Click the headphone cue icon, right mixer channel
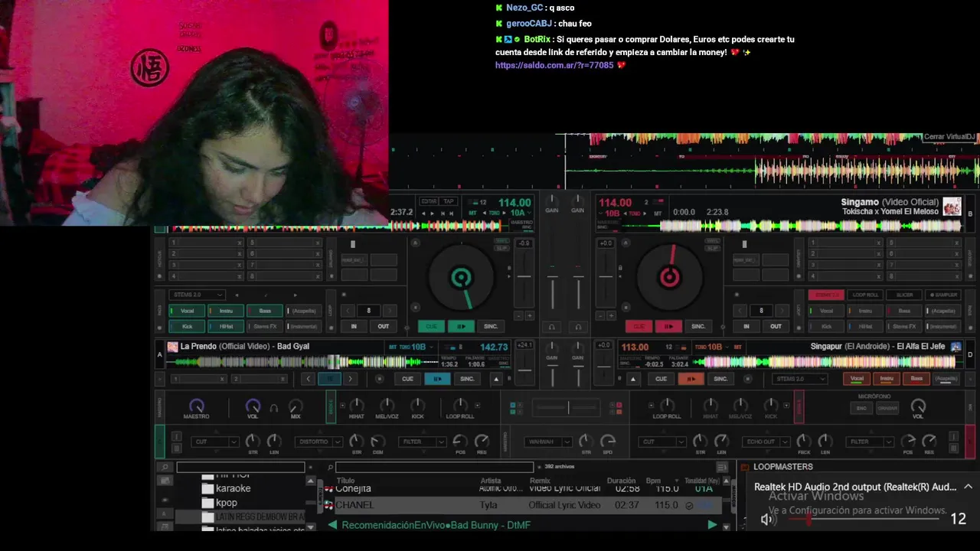The height and width of the screenshot is (551, 980). click(x=578, y=327)
